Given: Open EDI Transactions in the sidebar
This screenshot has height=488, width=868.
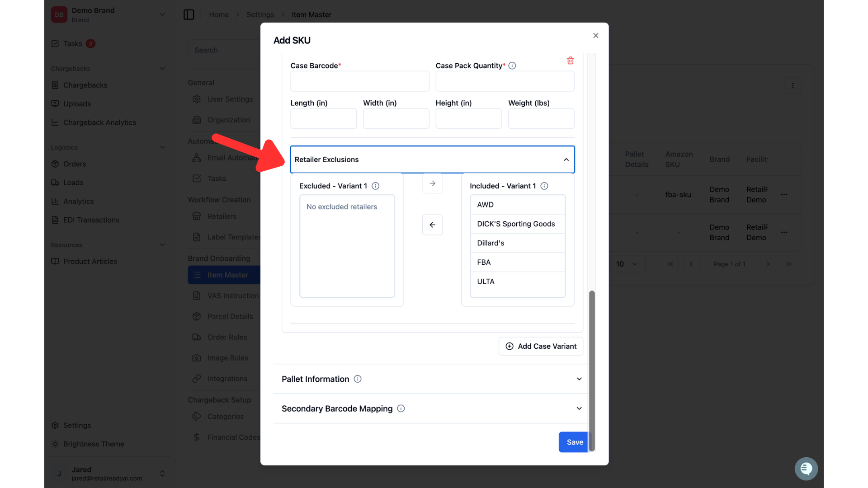Looking at the screenshot, I should (x=91, y=220).
